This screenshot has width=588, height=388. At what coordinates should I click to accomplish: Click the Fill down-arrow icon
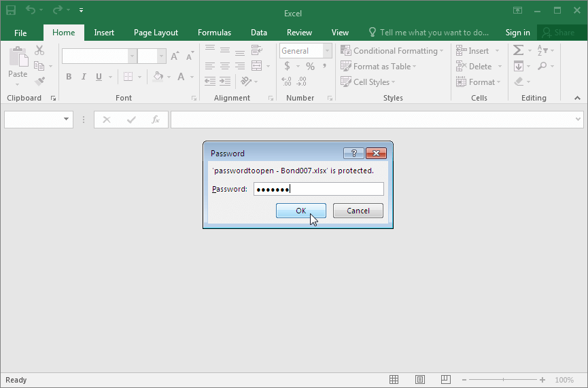[519, 66]
